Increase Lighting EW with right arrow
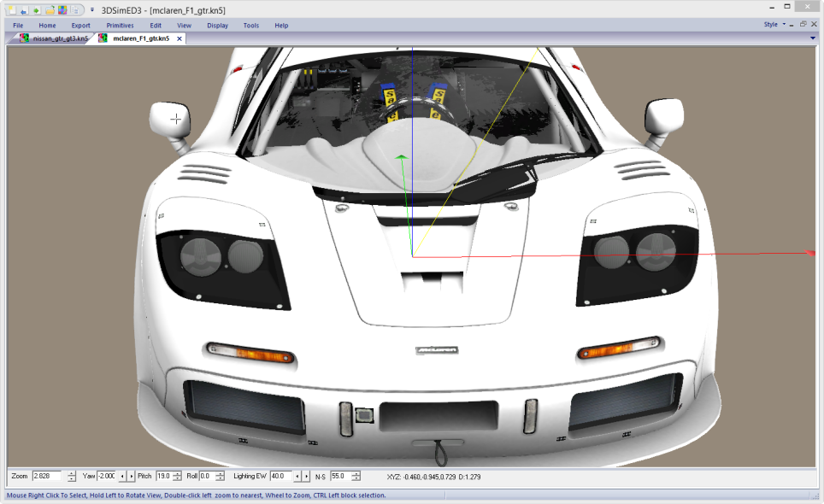The height and width of the screenshot is (504, 824). (x=306, y=476)
